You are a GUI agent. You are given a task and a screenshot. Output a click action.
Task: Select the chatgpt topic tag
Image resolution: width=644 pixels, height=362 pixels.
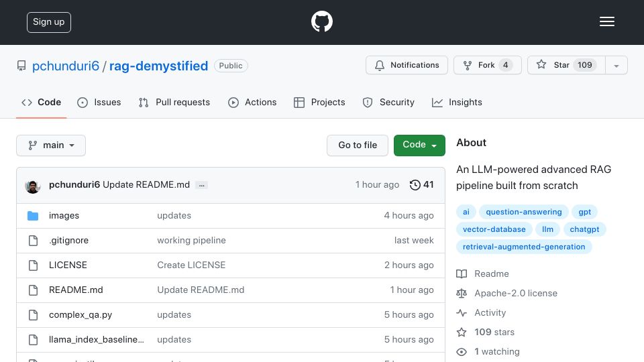584,229
